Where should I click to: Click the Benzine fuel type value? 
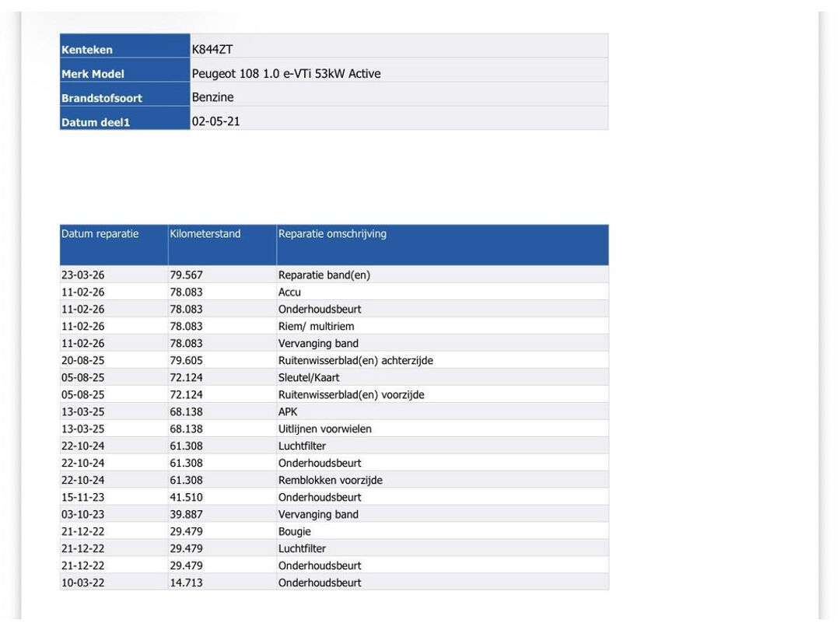click(212, 97)
